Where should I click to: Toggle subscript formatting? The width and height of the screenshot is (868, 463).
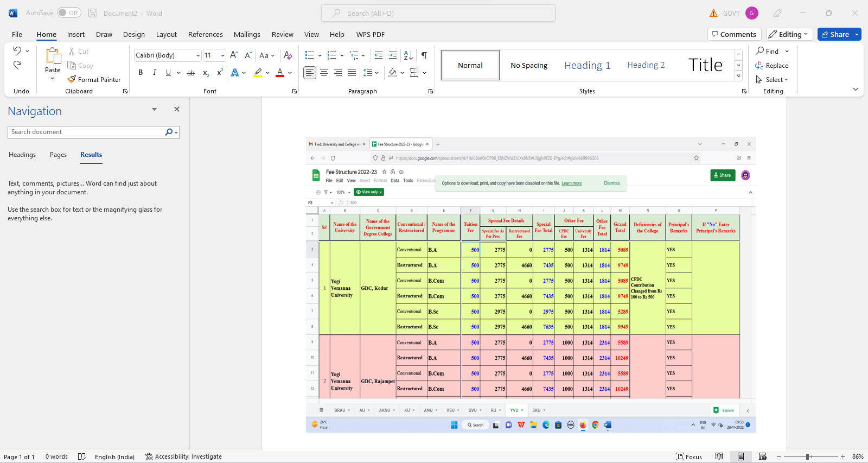[206, 73]
